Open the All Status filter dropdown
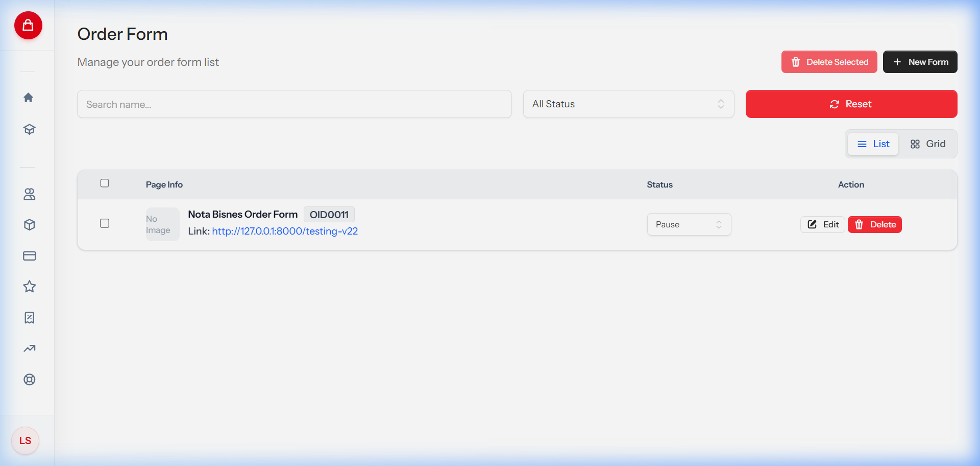 [x=628, y=104]
